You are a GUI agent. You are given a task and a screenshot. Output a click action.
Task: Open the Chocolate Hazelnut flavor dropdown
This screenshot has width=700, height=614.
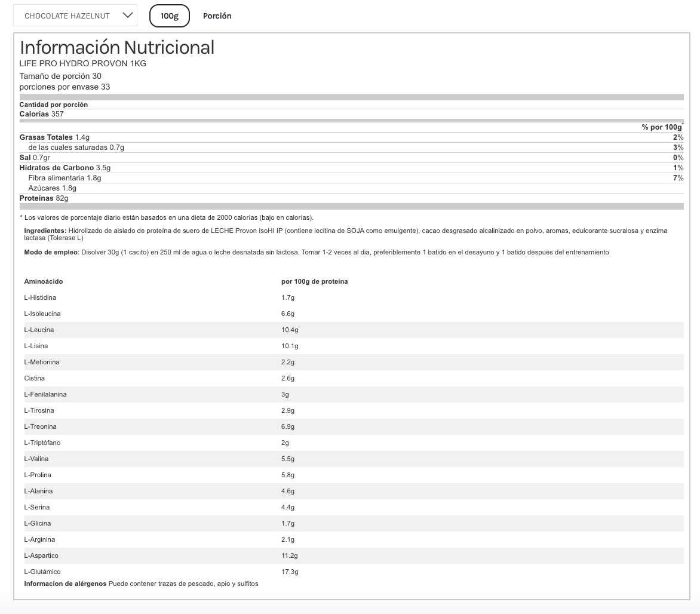tap(75, 16)
